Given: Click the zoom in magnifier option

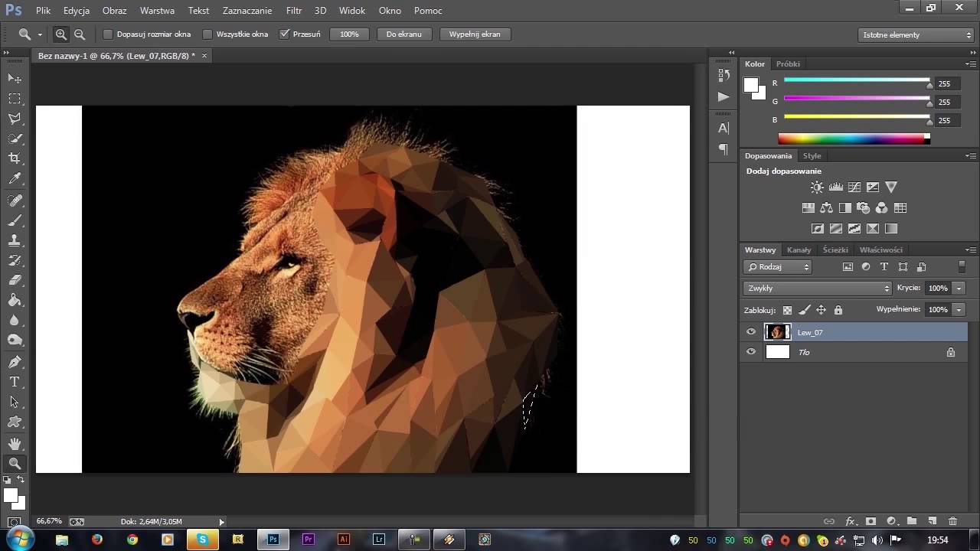Looking at the screenshot, I should click(61, 34).
